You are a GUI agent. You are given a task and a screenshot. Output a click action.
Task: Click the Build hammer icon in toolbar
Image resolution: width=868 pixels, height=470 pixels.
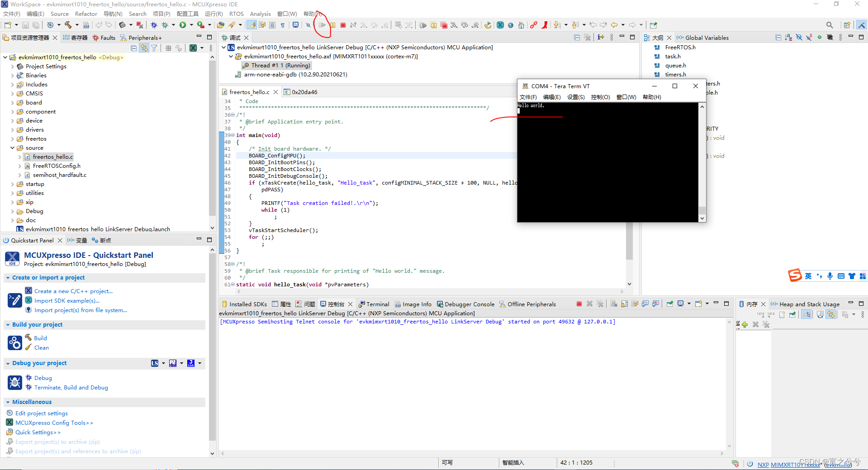[x=68, y=25]
